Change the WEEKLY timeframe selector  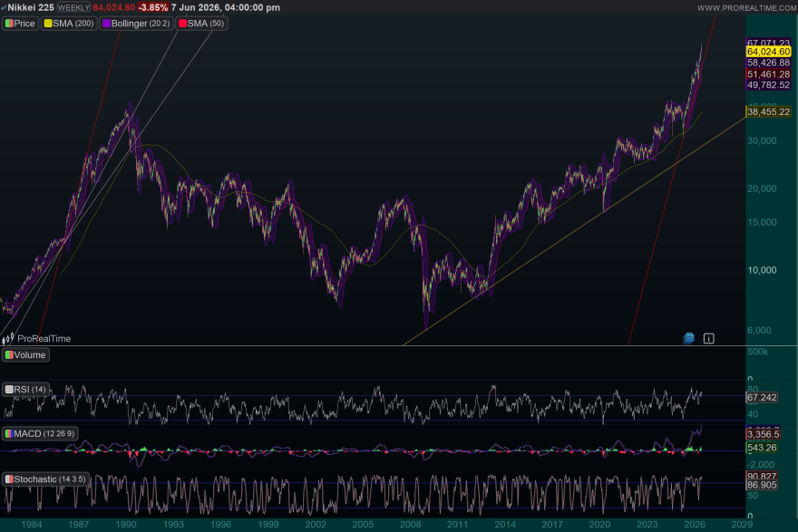click(73, 7)
